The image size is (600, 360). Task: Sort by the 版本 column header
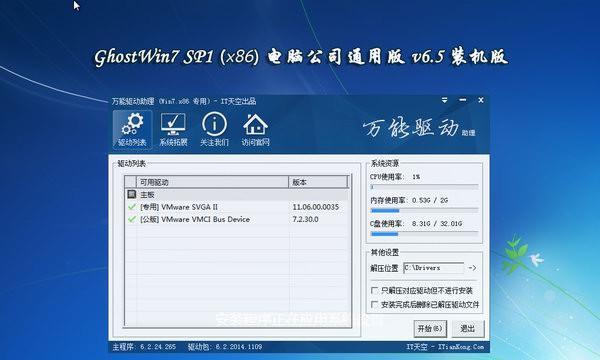click(x=318, y=182)
